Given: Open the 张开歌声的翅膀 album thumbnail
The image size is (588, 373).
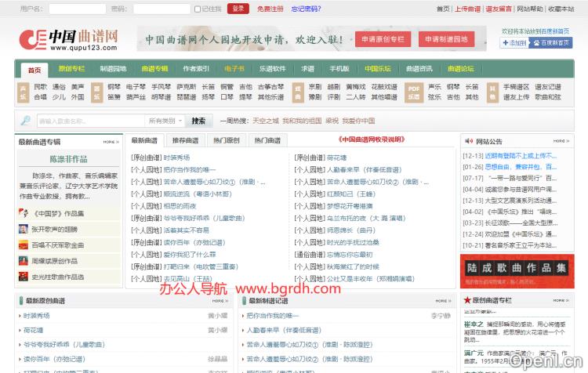Looking at the screenshot, I should (24, 229).
